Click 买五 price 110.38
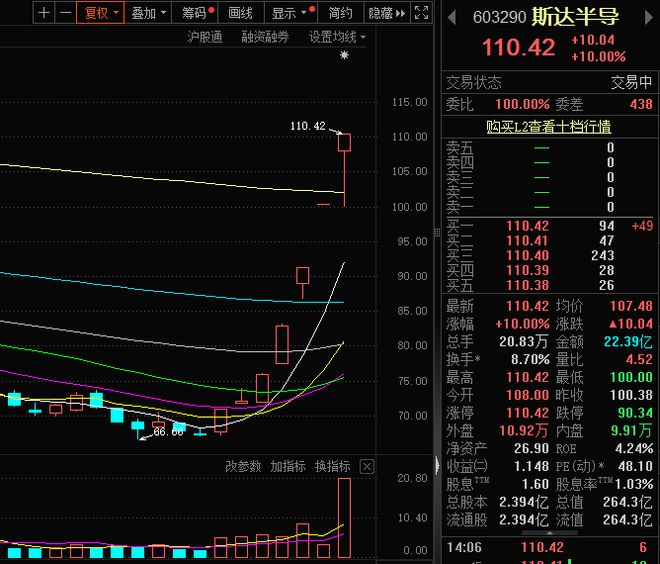Screen dimensions: 660x564 (527, 285)
